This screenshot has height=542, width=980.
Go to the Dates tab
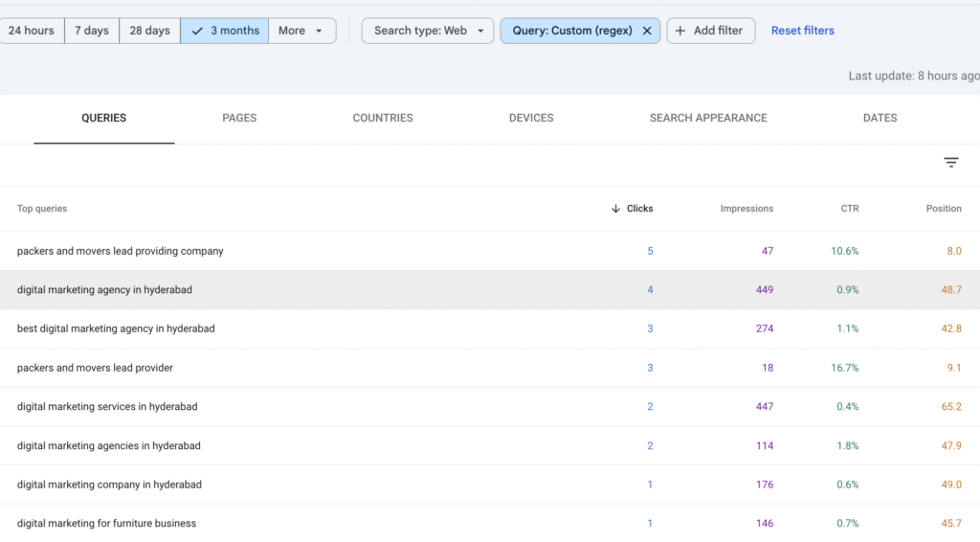880,118
